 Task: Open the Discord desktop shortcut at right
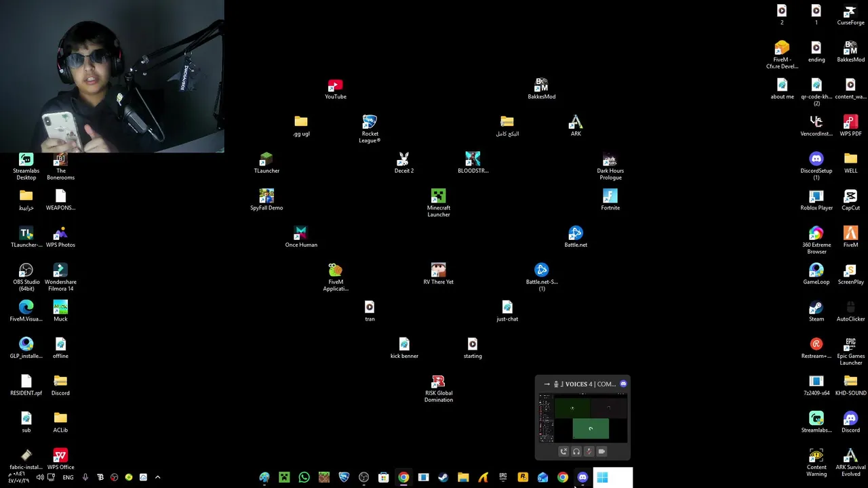(850, 422)
